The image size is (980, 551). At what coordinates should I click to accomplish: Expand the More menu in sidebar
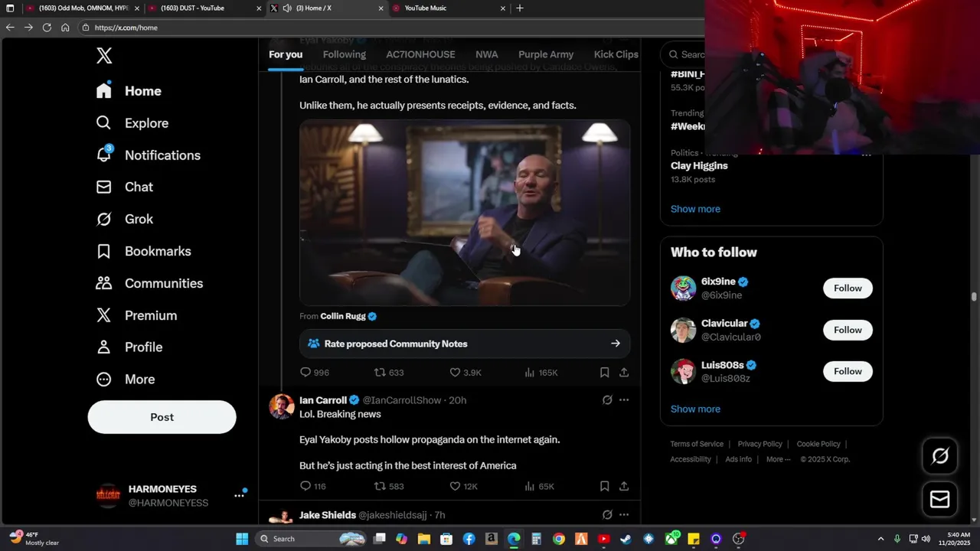pos(125,380)
